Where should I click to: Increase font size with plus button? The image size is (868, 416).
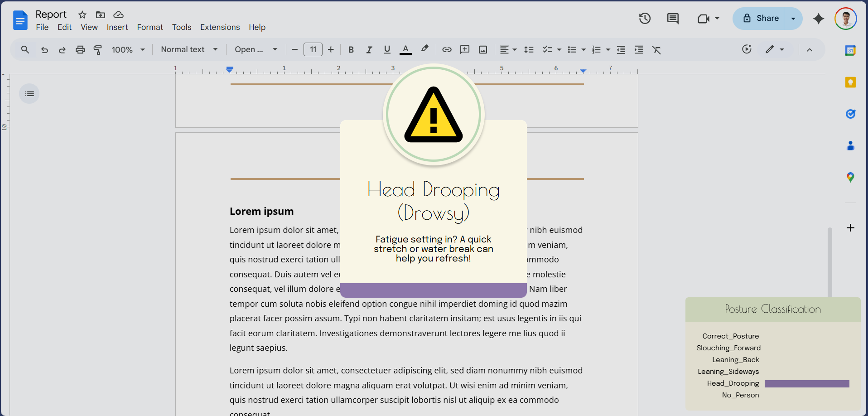331,49
